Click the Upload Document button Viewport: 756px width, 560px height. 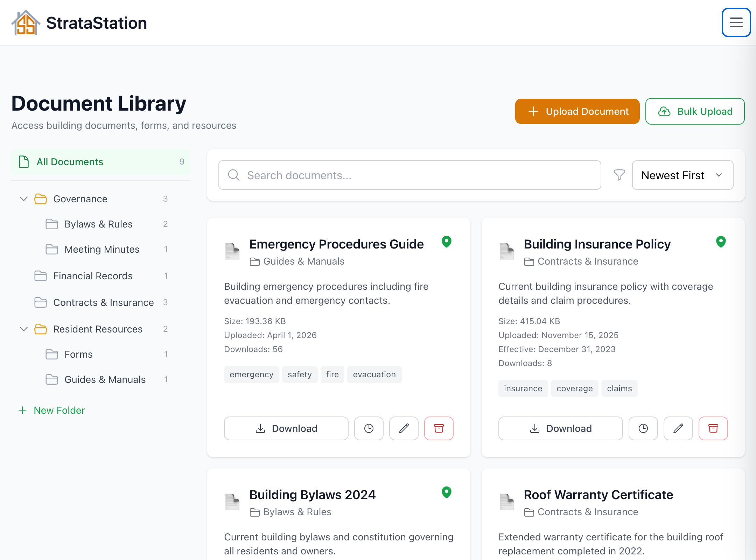(577, 111)
